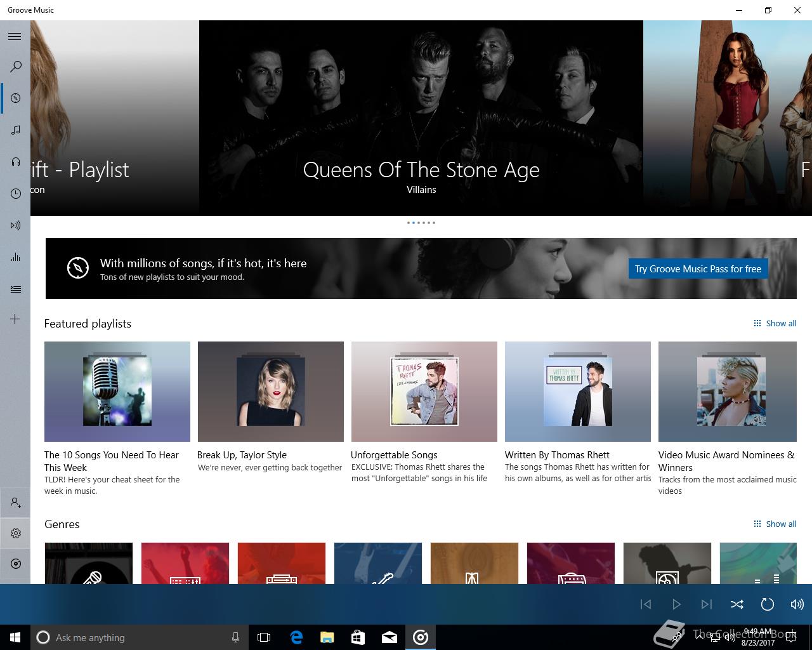812x650 pixels.
Task: Open Break Up, Taylor Style cover
Action: [271, 392]
